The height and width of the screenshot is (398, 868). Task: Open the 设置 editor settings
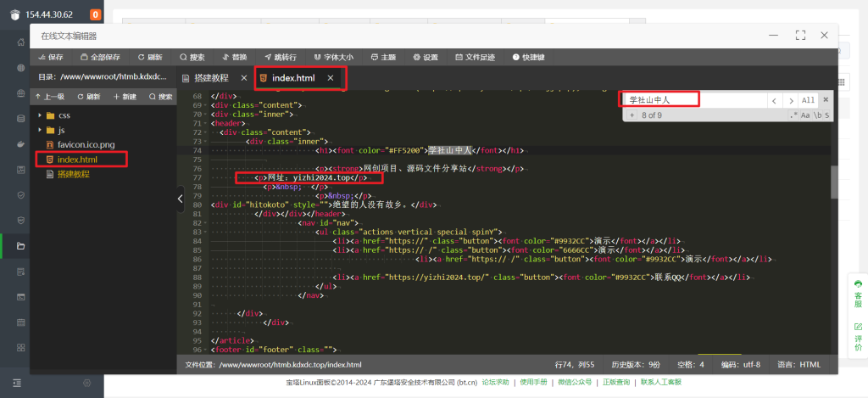[x=426, y=57]
